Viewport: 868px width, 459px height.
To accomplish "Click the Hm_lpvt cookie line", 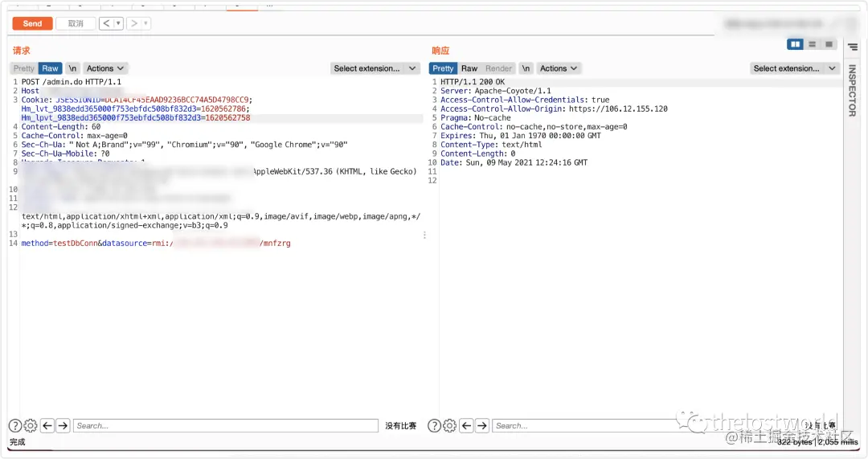I will click(136, 118).
